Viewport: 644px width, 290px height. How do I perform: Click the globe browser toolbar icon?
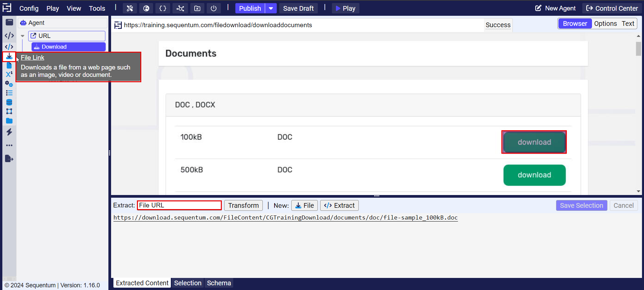click(146, 8)
